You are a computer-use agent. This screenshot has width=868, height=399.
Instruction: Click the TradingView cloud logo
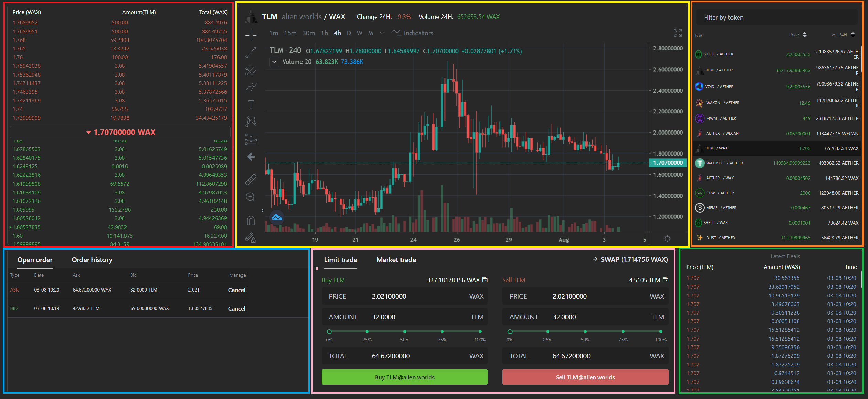[277, 217]
